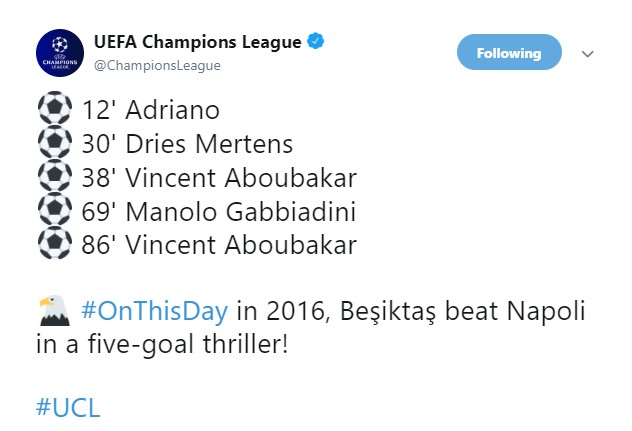Expand the tweet options chevron menu
Viewport: 632px width, 431px height.
[x=588, y=53]
